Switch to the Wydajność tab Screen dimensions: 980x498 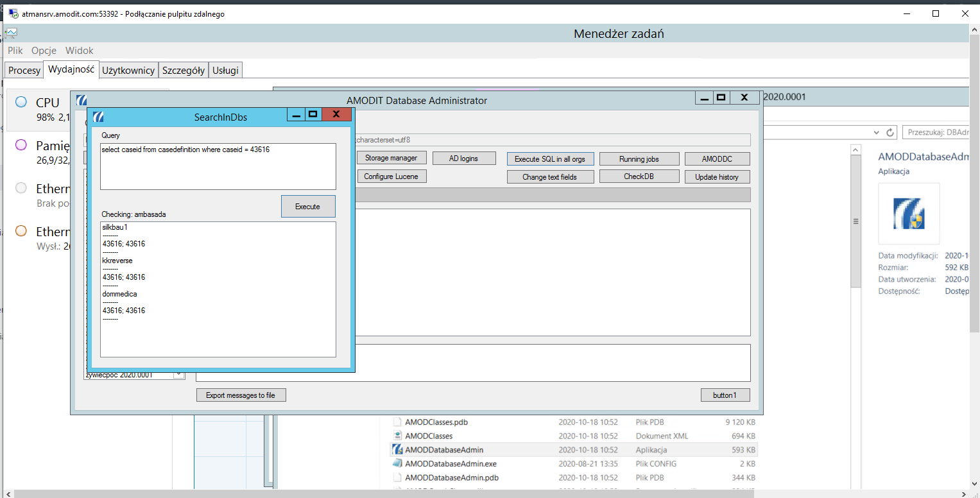tap(71, 69)
